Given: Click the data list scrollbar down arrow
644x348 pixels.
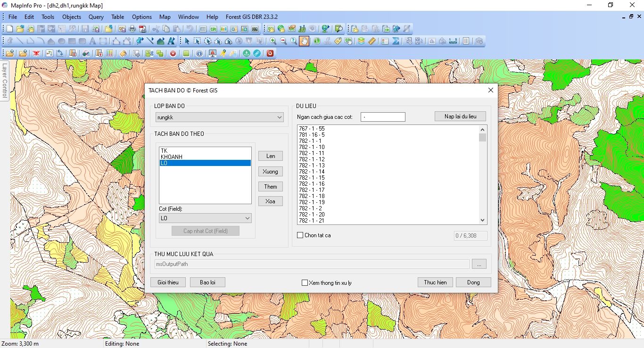Looking at the screenshot, I should pyautogui.click(x=482, y=220).
